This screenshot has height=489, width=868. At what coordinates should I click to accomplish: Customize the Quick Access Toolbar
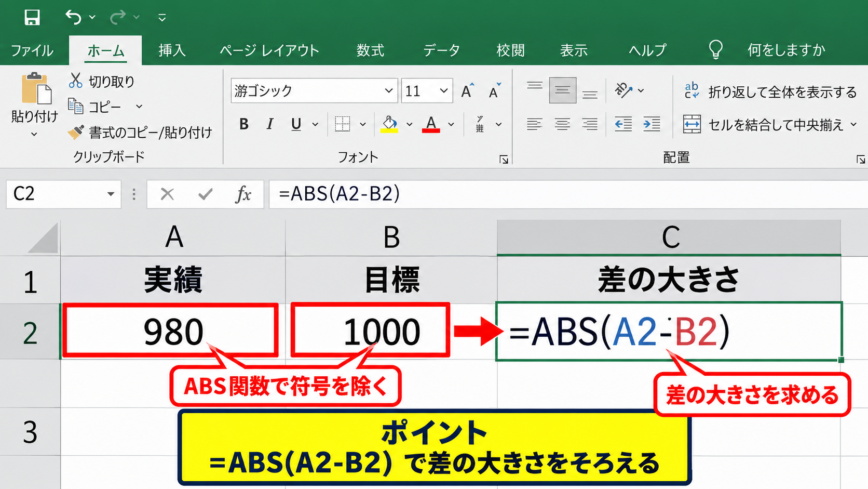tap(162, 18)
